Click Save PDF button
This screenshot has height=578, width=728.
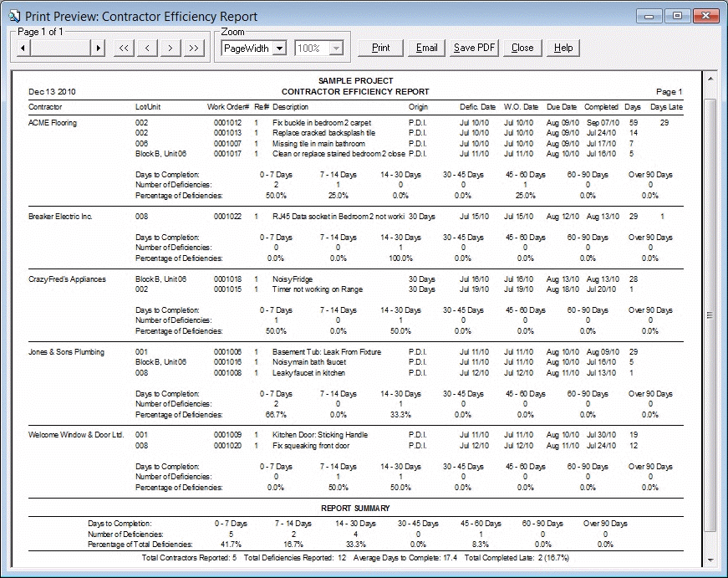(x=474, y=48)
